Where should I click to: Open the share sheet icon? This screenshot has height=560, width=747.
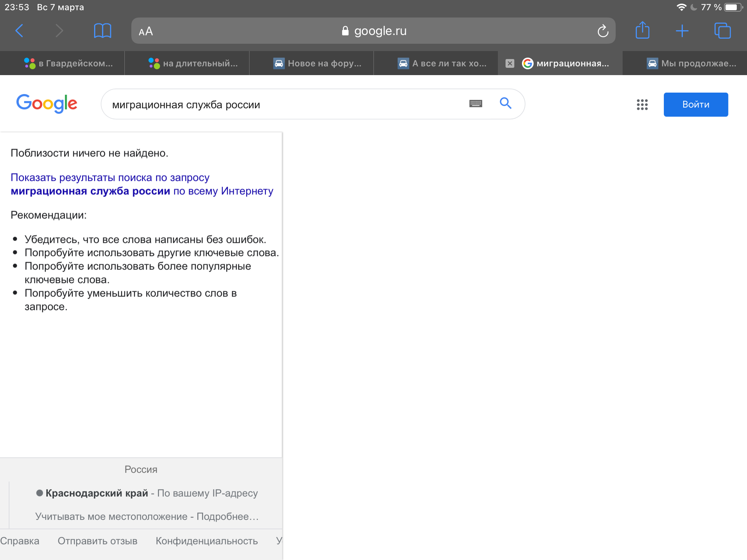point(642,30)
